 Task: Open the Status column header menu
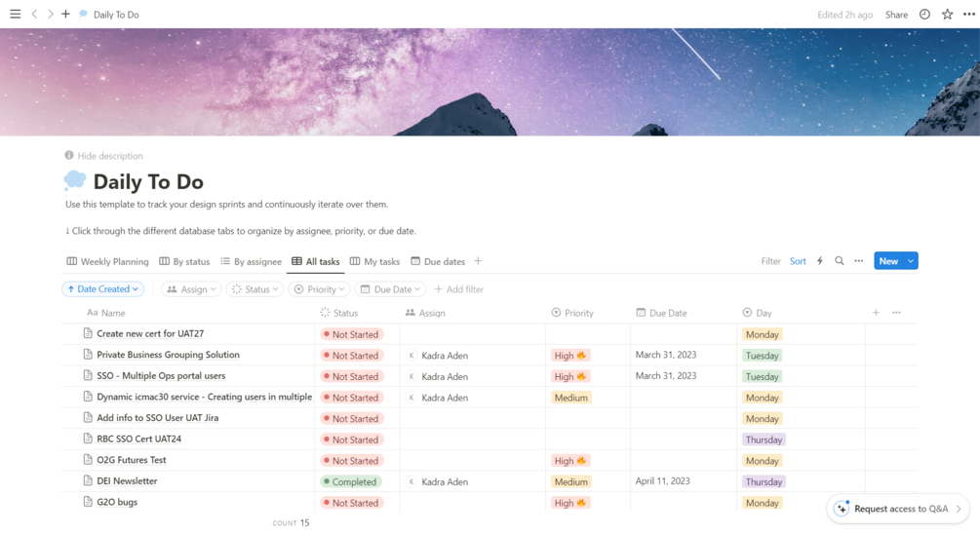(338, 313)
